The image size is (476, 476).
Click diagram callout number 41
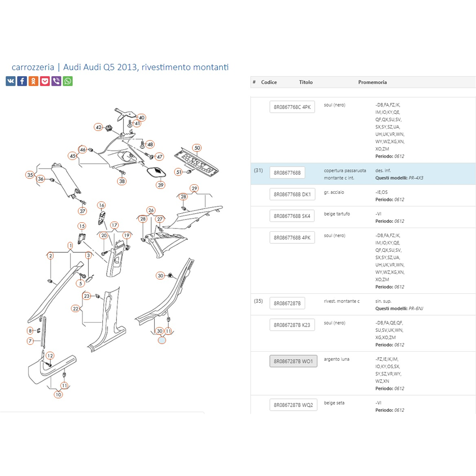(138, 123)
